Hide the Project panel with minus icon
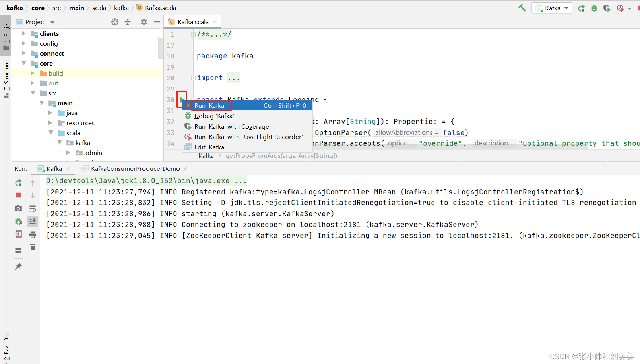This screenshot has height=364, width=640. tap(157, 22)
